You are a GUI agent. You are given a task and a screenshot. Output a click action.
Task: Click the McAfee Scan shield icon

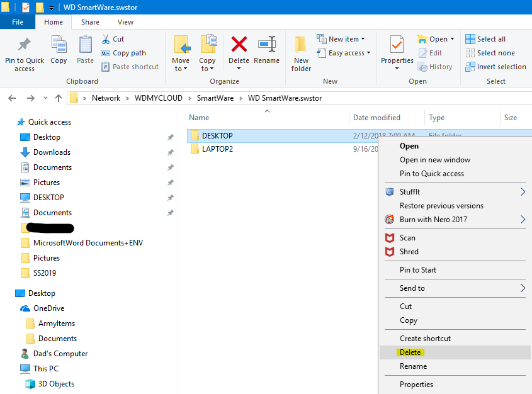pyautogui.click(x=390, y=238)
